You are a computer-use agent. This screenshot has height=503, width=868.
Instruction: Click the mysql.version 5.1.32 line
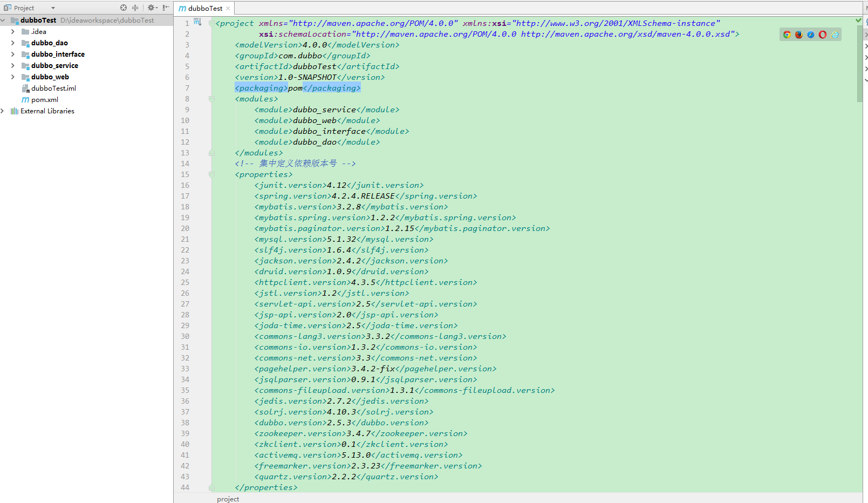click(344, 239)
